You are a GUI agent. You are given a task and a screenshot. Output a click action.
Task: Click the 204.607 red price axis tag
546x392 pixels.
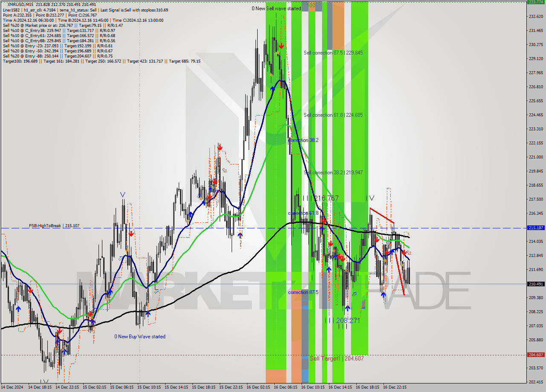(x=536, y=355)
